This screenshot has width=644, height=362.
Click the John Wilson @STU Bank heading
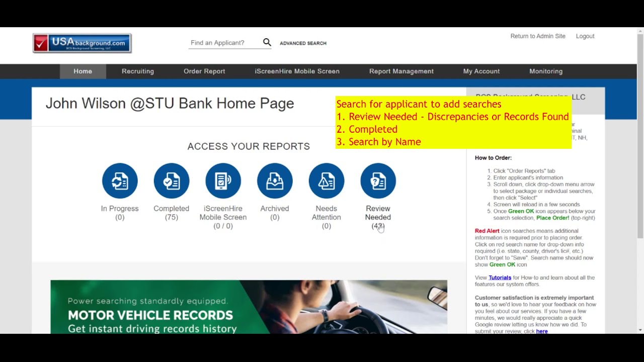(170, 104)
